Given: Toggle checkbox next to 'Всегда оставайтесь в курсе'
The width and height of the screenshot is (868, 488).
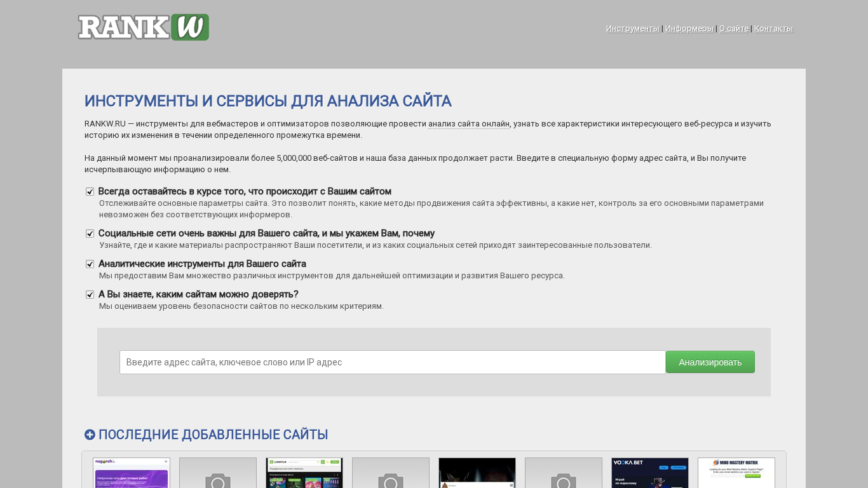Looking at the screenshot, I should coord(90,192).
